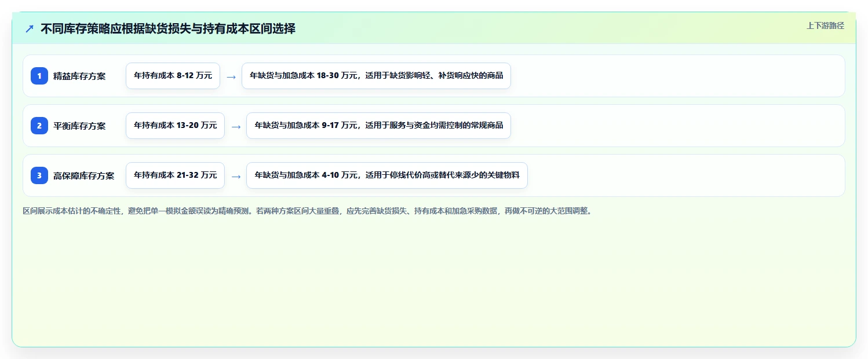868x359 pixels.
Task: Click the footnote starting with 区间展示成本估计的不确定性
Action: tap(308, 211)
